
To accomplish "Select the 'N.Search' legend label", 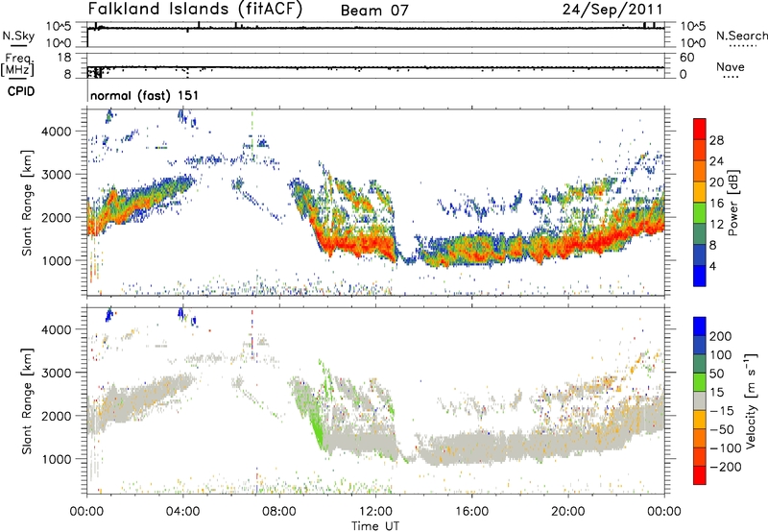I will pyautogui.click(x=741, y=36).
